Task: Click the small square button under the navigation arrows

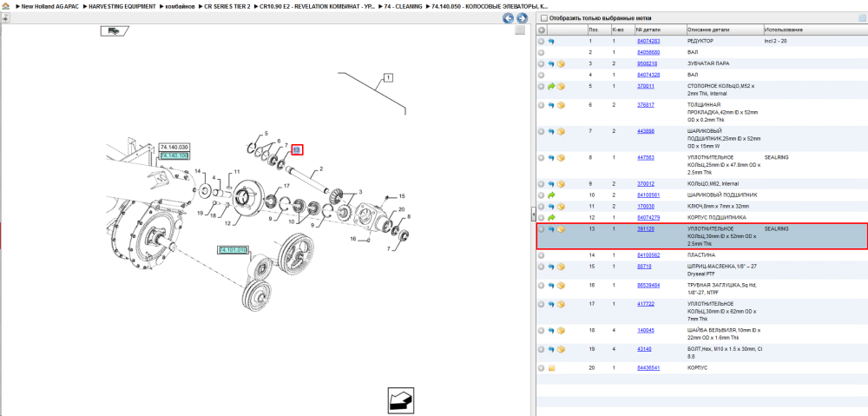Action: click(520, 30)
